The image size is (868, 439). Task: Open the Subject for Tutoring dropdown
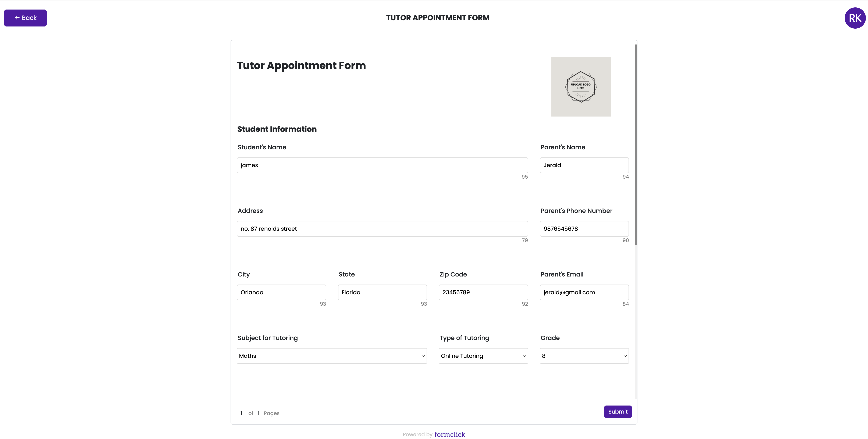332,356
